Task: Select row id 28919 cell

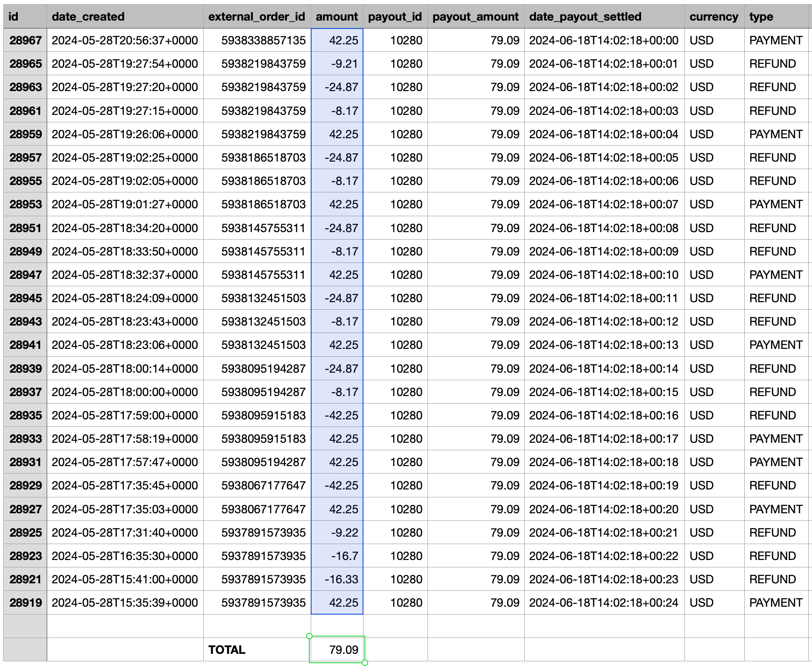Action: click(x=25, y=602)
